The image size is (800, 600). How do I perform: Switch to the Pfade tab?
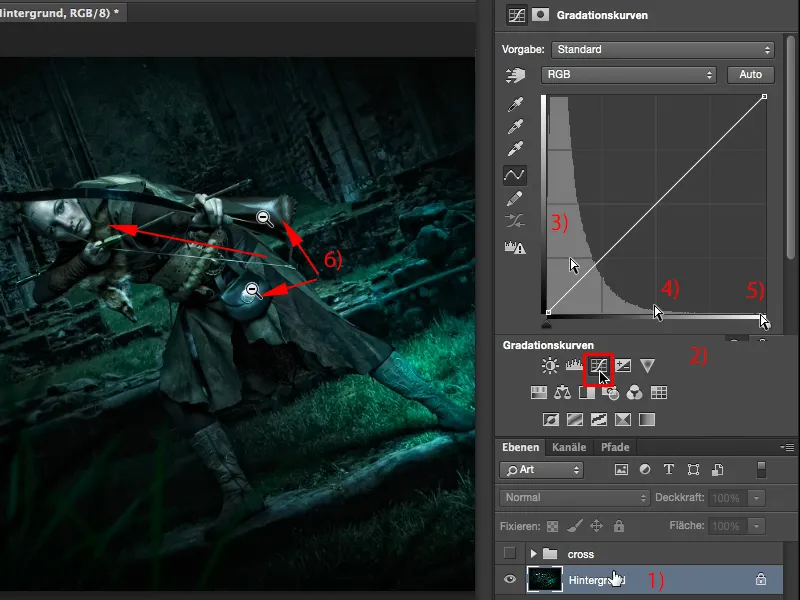[x=615, y=447]
